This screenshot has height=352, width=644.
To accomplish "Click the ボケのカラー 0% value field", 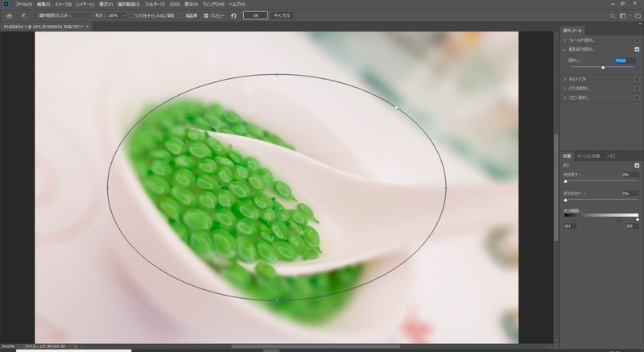I will click(630, 193).
